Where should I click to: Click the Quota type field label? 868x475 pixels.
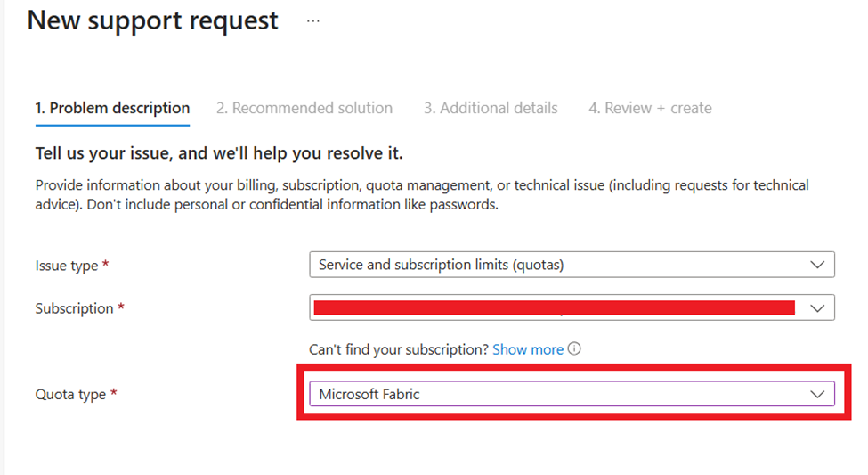pos(70,394)
